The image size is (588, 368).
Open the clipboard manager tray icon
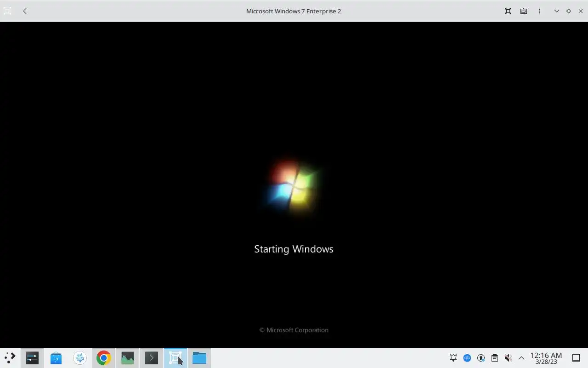point(495,358)
